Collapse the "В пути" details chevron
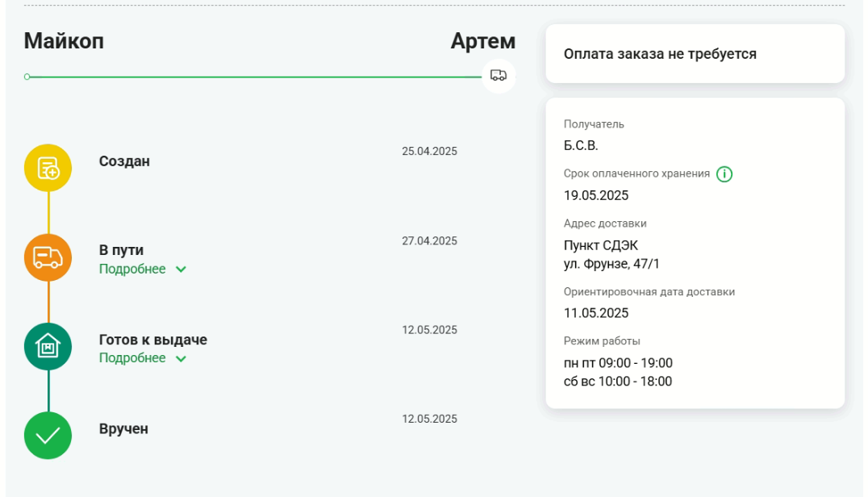 (x=179, y=269)
